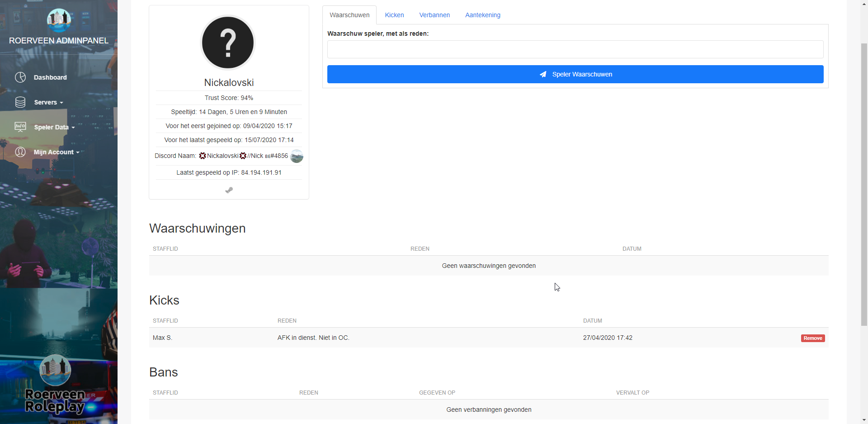Open the Aantekening tab

(482, 15)
